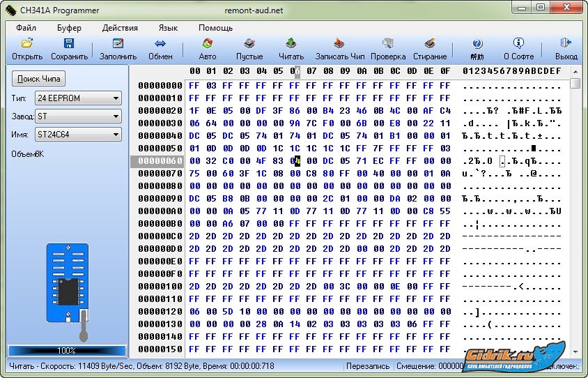The width and height of the screenshot is (588, 378).
Task: Click Записать Чип write icon
Action: (x=339, y=44)
